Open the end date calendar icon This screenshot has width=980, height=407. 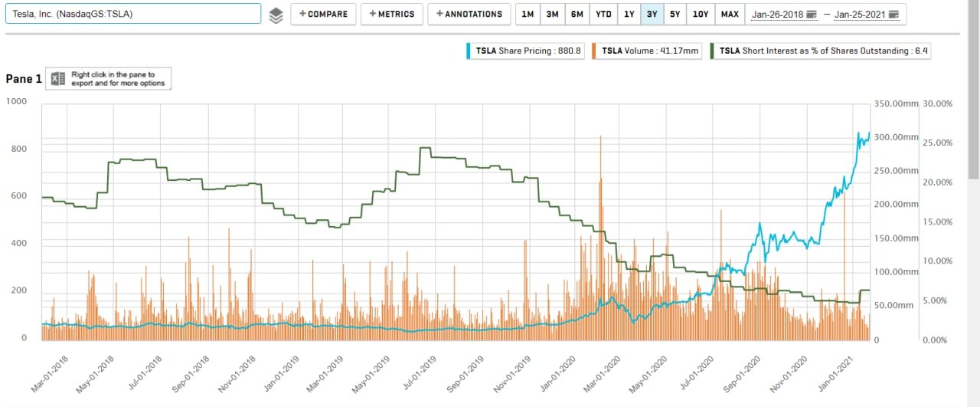click(893, 15)
